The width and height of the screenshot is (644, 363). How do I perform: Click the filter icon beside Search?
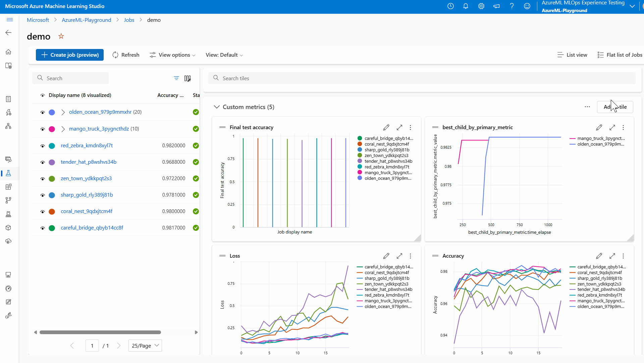tap(176, 78)
